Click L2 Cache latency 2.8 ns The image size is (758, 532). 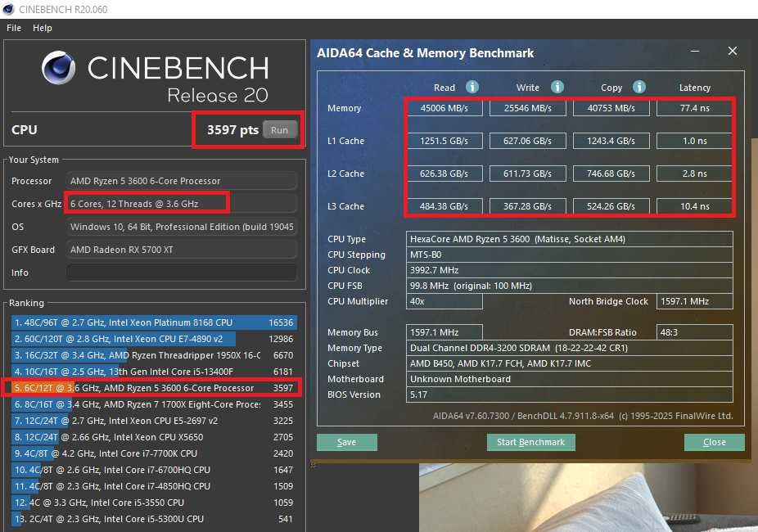click(x=695, y=174)
